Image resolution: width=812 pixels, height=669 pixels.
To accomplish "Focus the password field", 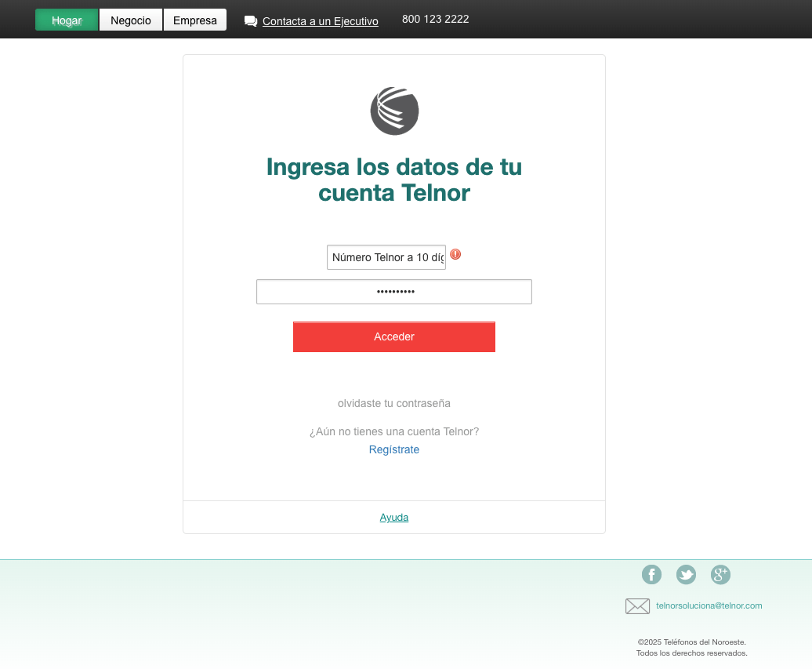I will point(393,292).
